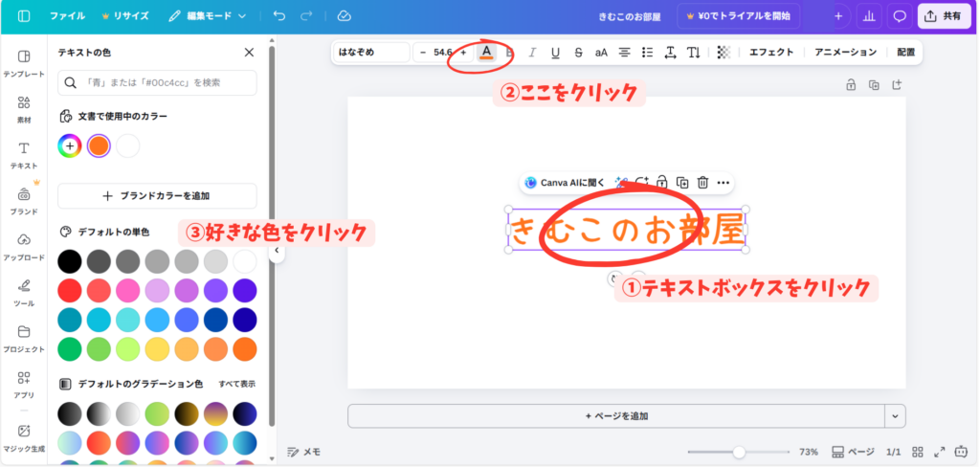980x467 pixels.
Task: Toggle italic formatting
Action: click(532, 53)
